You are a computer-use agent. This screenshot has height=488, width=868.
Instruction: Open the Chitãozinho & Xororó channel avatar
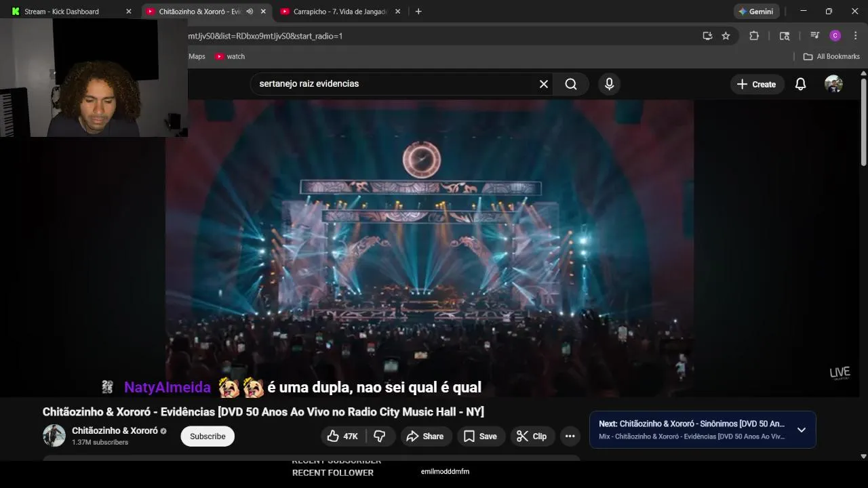tap(54, 436)
